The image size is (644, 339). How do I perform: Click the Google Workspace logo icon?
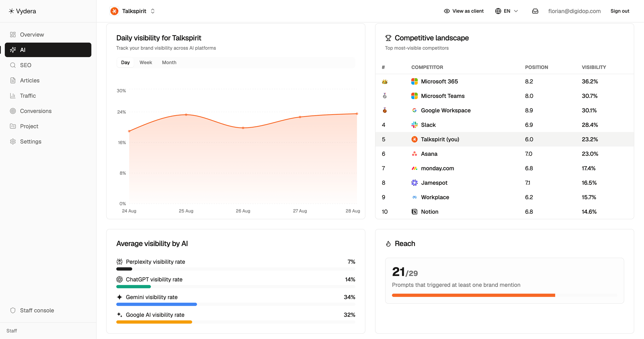coord(414,110)
